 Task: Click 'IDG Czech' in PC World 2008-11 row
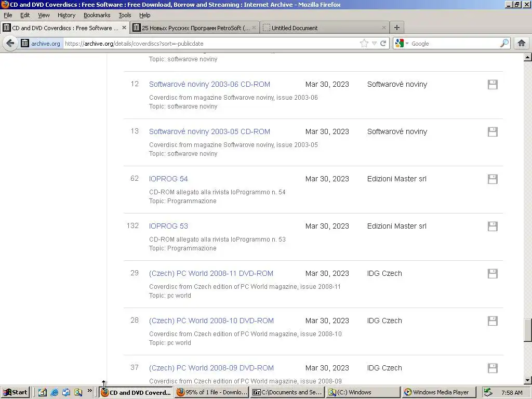384,273
